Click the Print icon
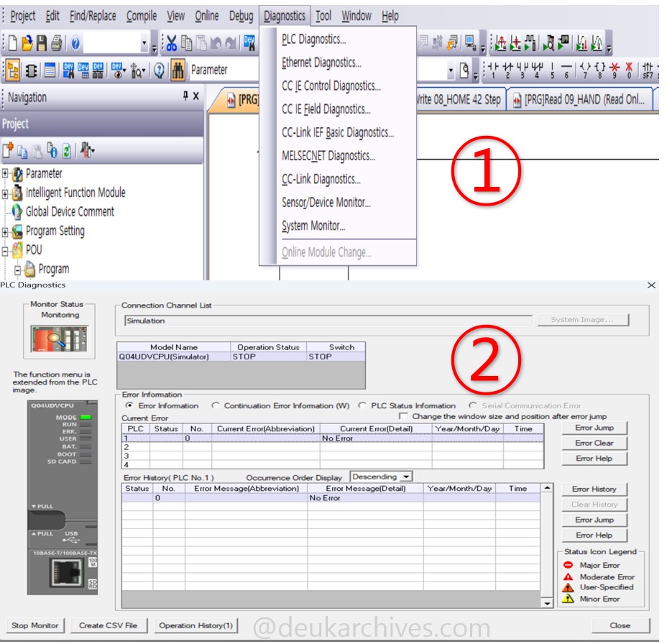 pos(57,43)
